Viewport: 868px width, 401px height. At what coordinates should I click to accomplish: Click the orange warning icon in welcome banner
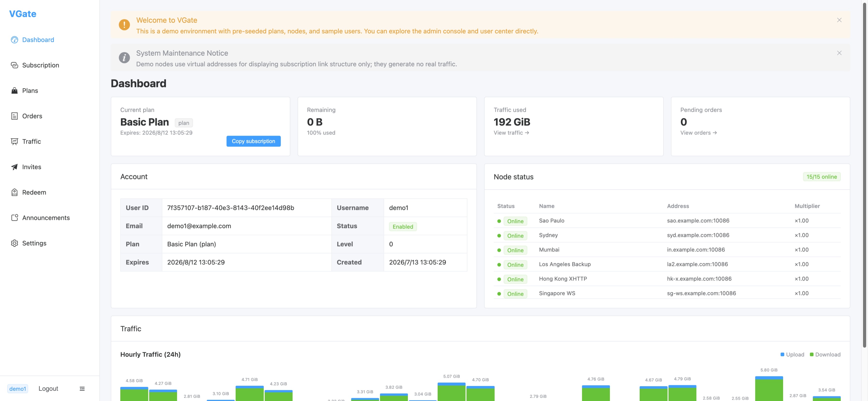pos(124,25)
